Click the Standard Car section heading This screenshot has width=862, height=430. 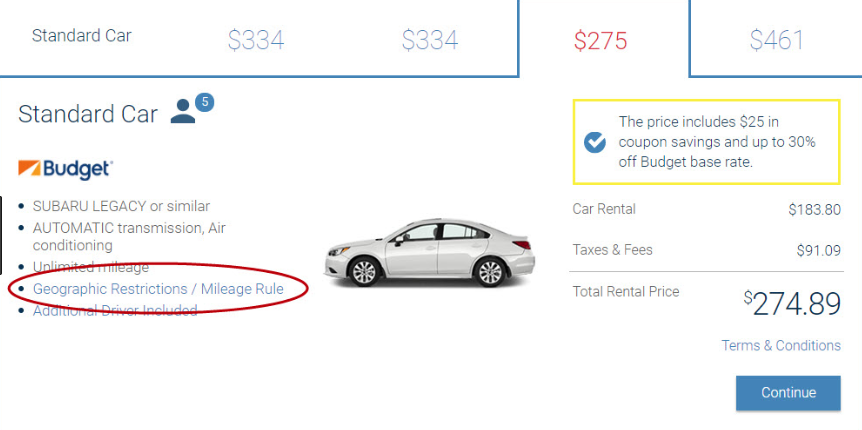click(88, 114)
